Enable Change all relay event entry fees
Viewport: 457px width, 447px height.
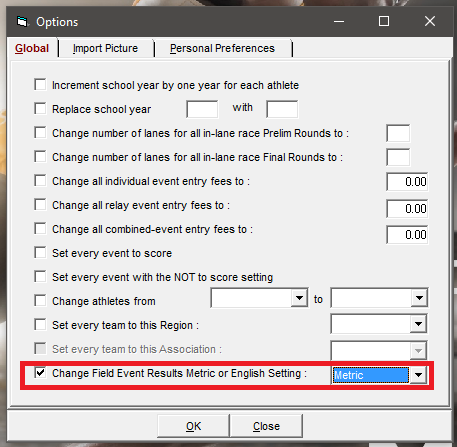point(40,204)
